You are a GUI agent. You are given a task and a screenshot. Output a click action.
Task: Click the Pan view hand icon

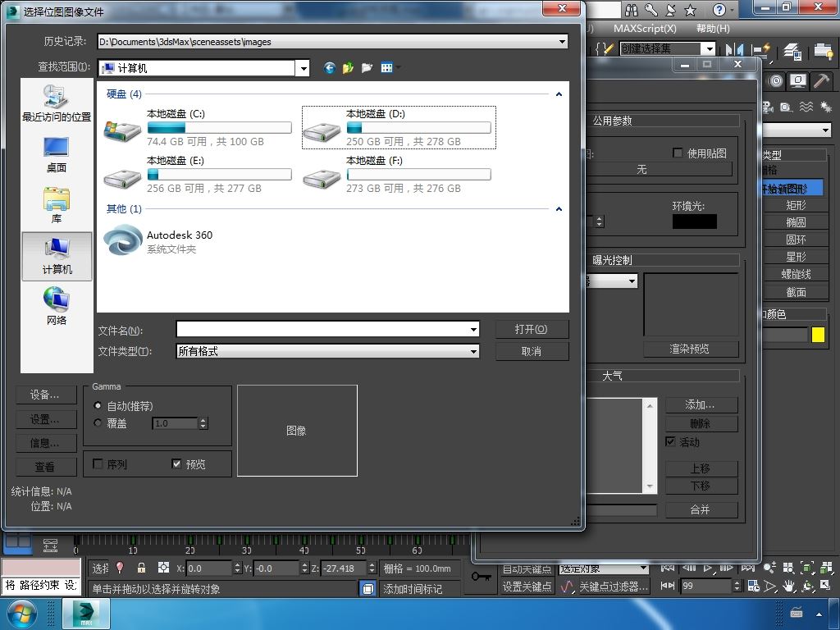pyautogui.click(x=788, y=586)
